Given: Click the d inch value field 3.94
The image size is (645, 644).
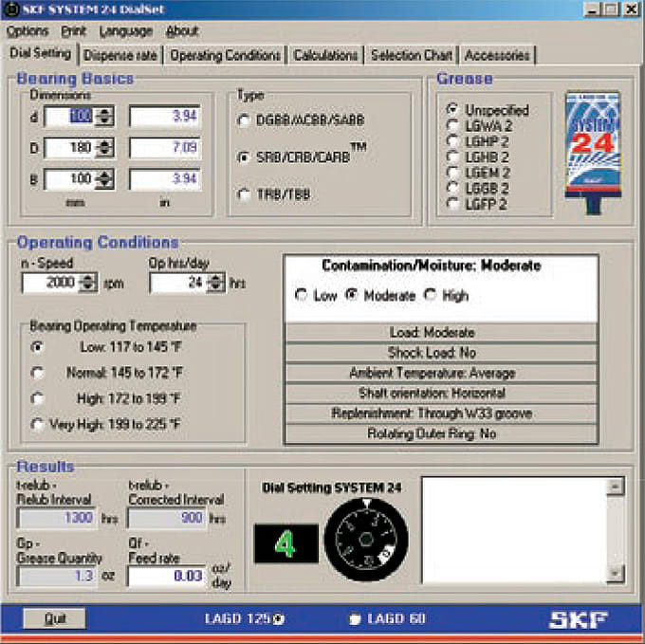Looking at the screenshot, I should [165, 117].
